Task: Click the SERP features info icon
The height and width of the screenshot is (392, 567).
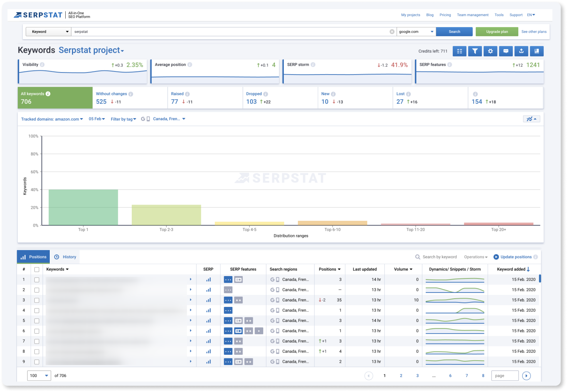Action: pyautogui.click(x=450, y=64)
